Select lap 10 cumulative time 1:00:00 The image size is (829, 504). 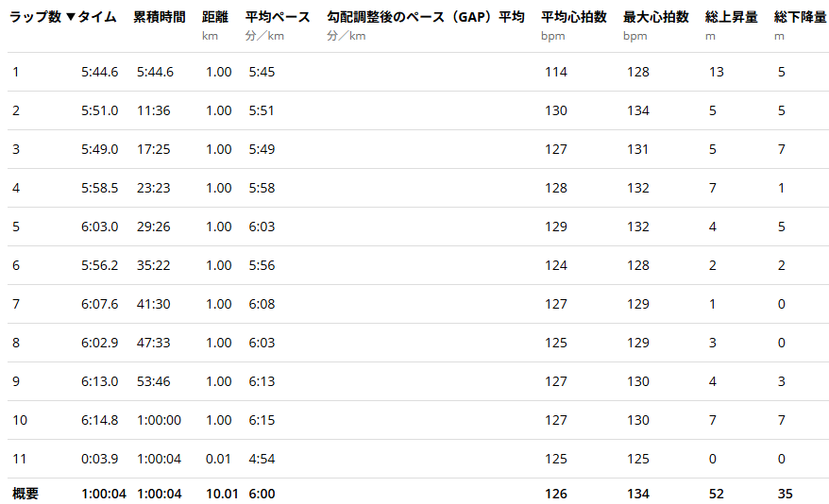tap(159, 420)
